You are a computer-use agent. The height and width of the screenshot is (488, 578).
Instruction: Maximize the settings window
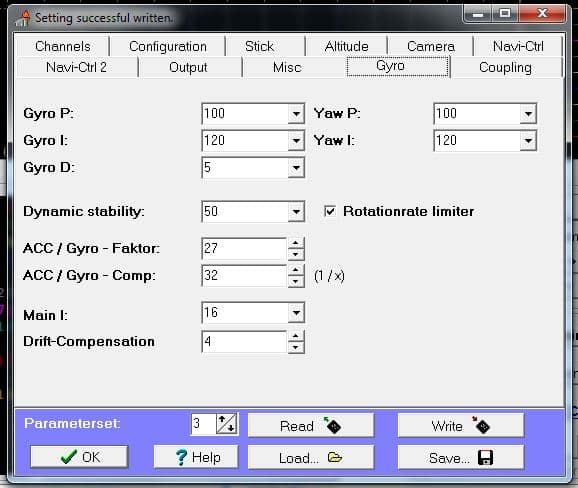click(505, 14)
